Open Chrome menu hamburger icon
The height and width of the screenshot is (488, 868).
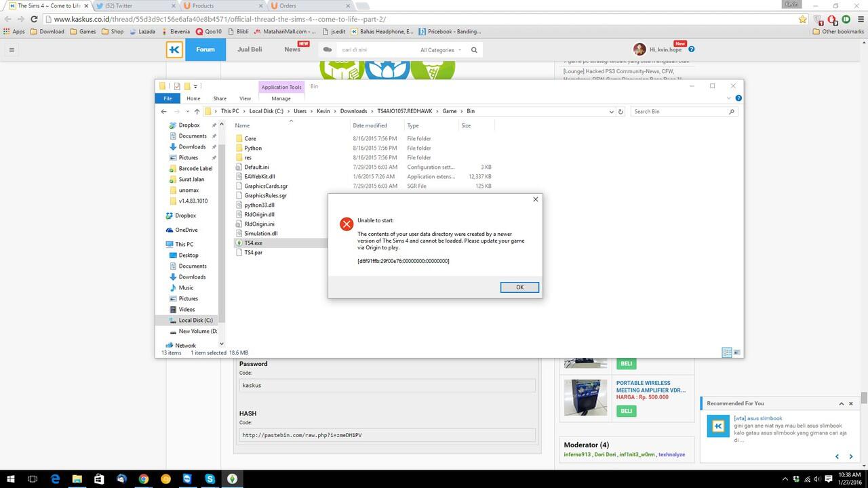point(860,19)
